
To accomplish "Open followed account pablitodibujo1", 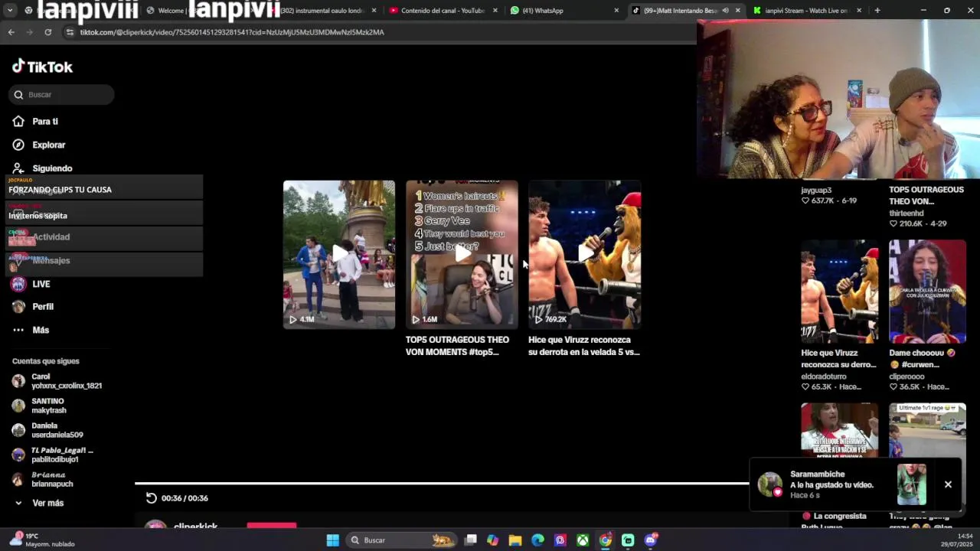I will pos(53,455).
